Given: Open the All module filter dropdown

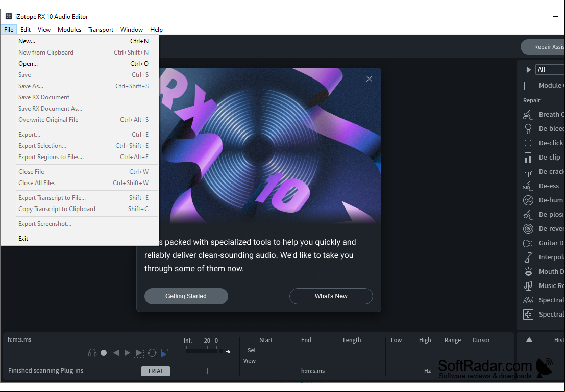Looking at the screenshot, I should click(550, 70).
